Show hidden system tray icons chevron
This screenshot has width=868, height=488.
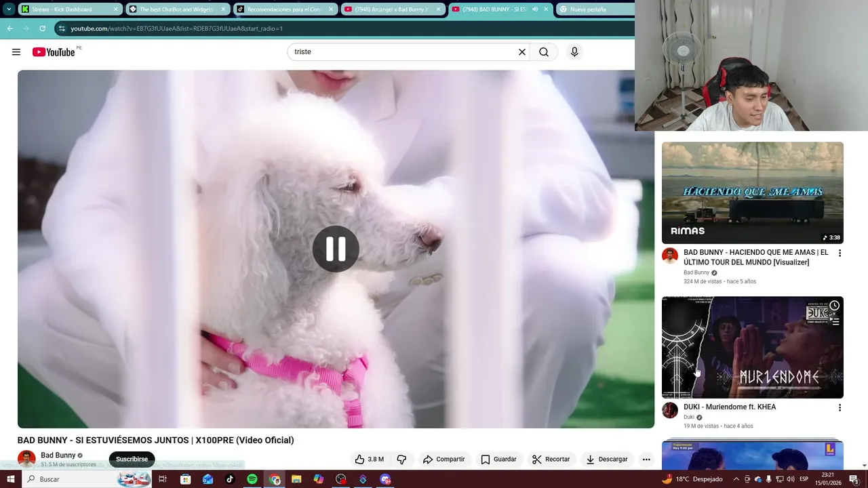pos(736,479)
